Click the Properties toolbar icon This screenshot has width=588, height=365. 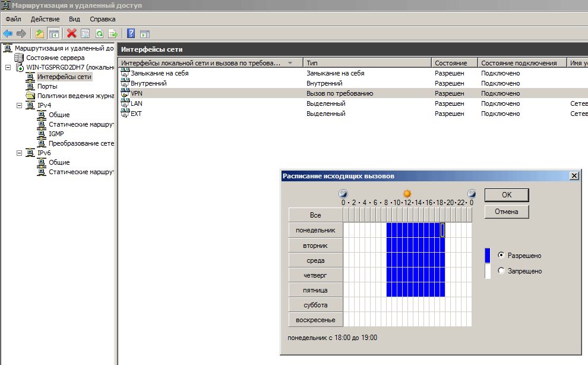point(86,33)
